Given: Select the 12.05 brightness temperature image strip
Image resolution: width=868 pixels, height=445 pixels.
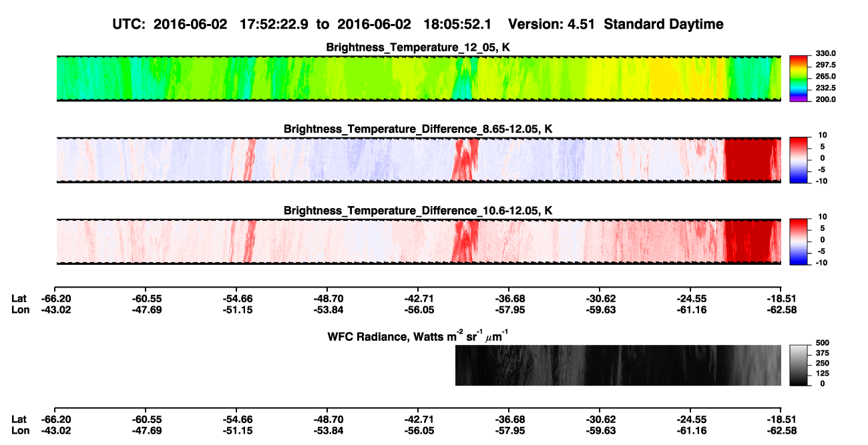Looking at the screenshot, I should click(x=419, y=79).
